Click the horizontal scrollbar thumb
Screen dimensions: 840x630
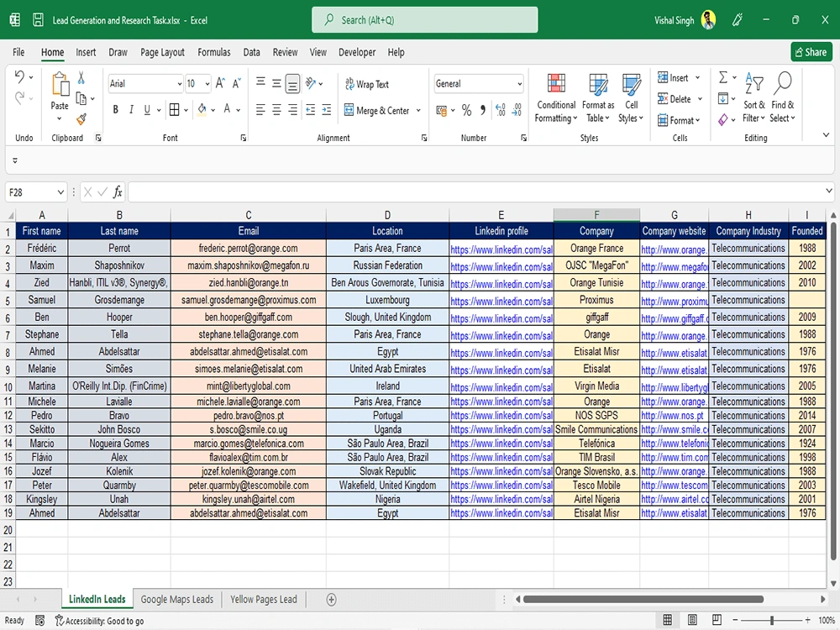coord(643,599)
